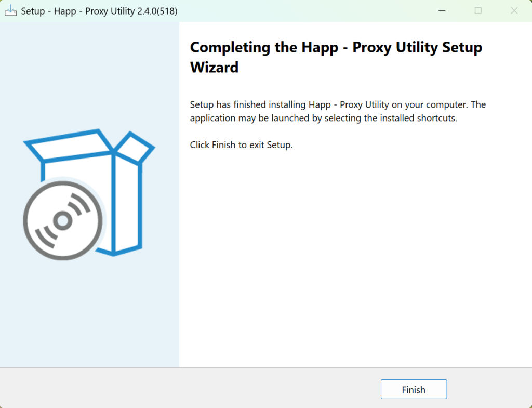Click the grayed-out maximize window button
The width and height of the screenshot is (532, 408).
(x=478, y=10)
